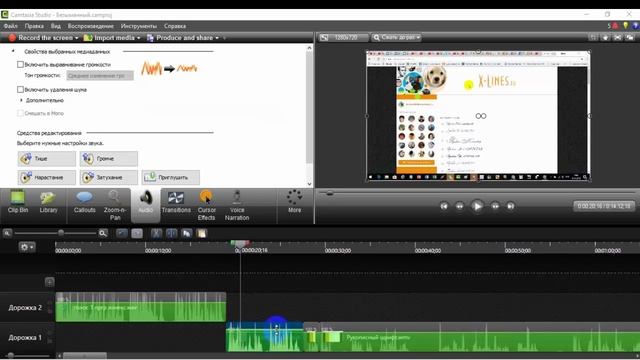Screen dimensions: 640x360
Task: Click the detach preview window icon
Action: pos(630,38)
